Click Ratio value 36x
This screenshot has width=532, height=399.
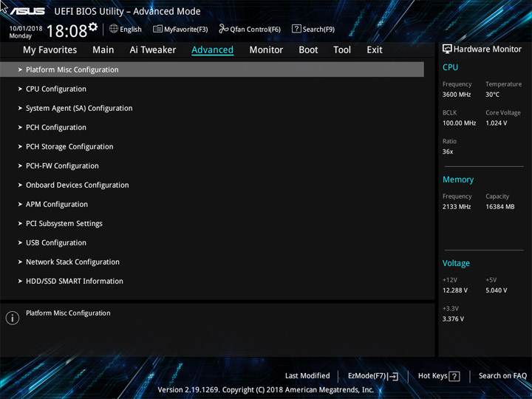click(448, 151)
